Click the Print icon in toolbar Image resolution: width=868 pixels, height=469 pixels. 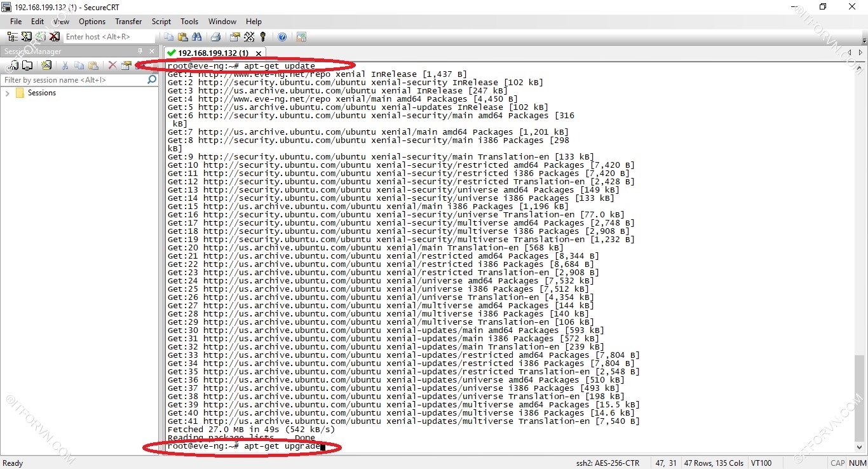pos(215,37)
